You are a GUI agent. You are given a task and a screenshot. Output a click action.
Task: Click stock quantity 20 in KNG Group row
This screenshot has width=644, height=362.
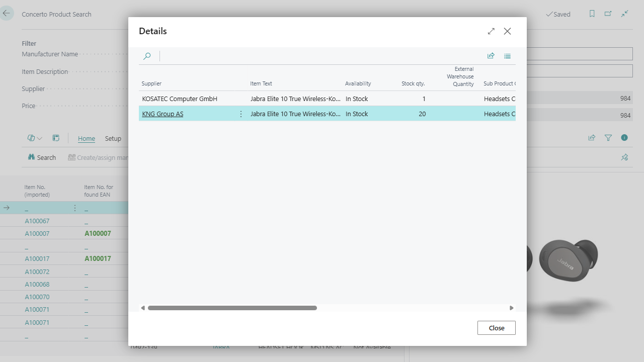pos(422,114)
